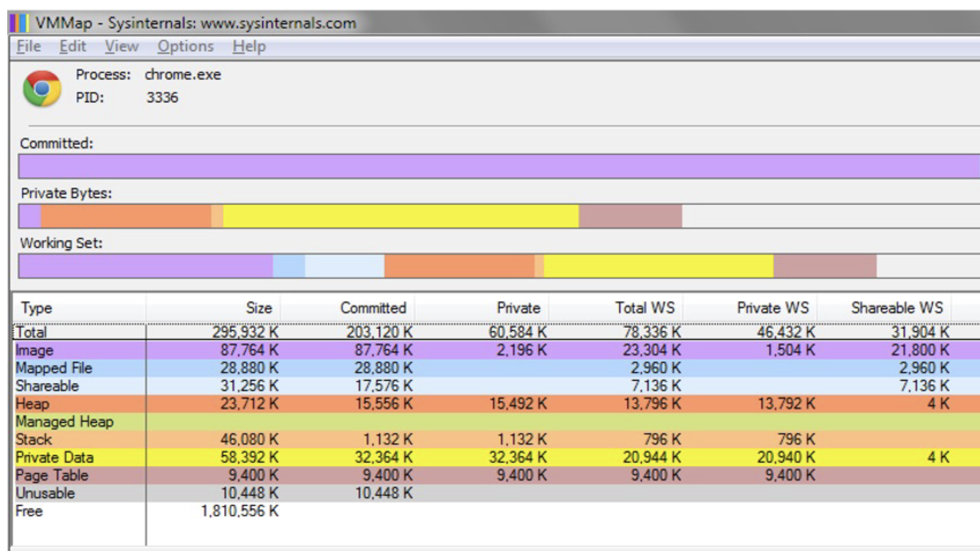Screen dimensions: 980x551
Task: Click the process name chrome.exe
Action: (x=183, y=75)
